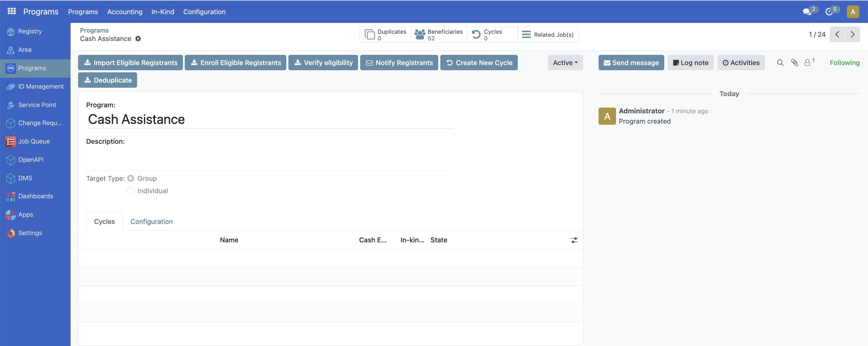
Task: Unfollow by clicking Following
Action: pos(844,63)
